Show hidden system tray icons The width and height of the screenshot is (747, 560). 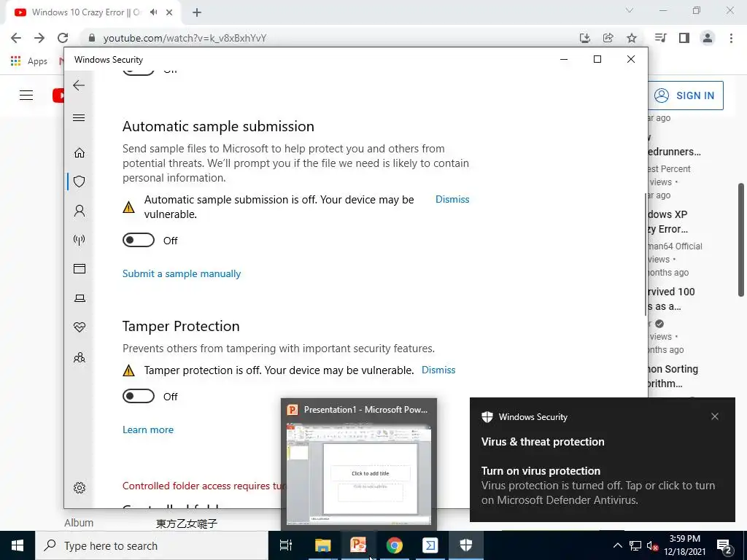(617, 545)
